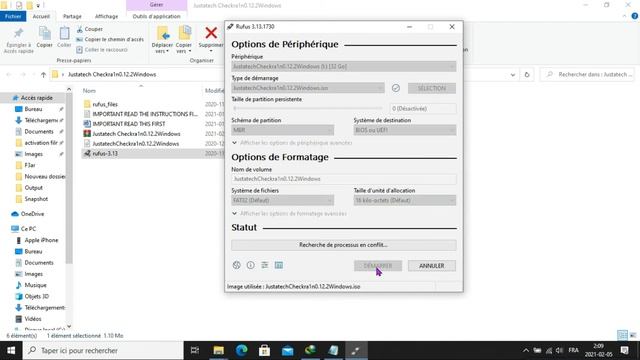
Task: Click the SÉLECTION button in Rufus
Action: tap(432, 88)
